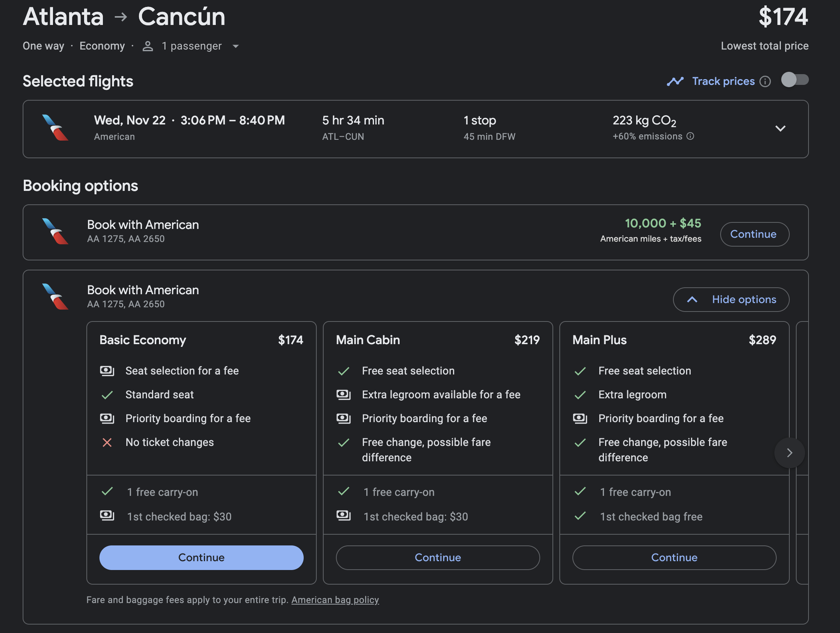Collapse fares with Hide options

pos(731,299)
